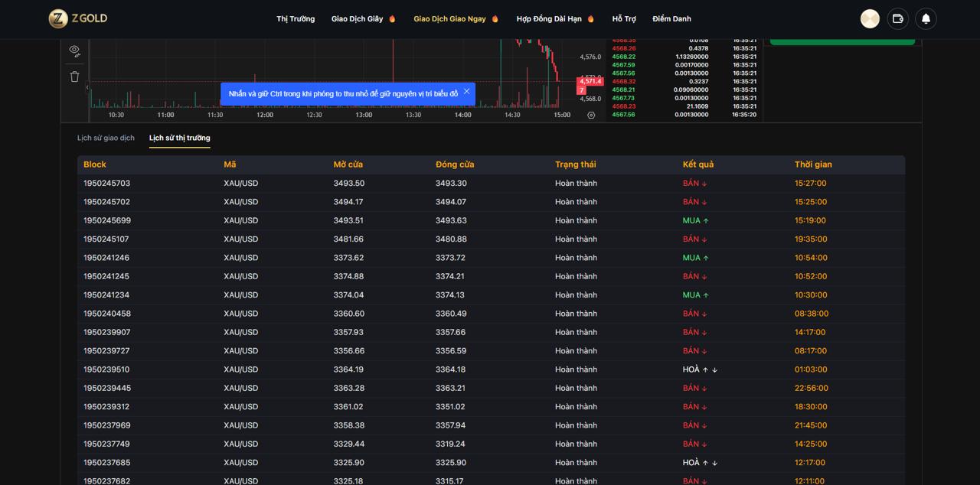Toggle drawings visibility eye icon on chart

(x=74, y=50)
